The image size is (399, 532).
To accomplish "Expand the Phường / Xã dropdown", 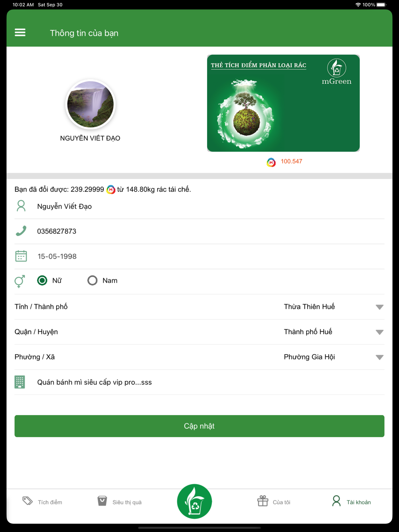I will [379, 357].
